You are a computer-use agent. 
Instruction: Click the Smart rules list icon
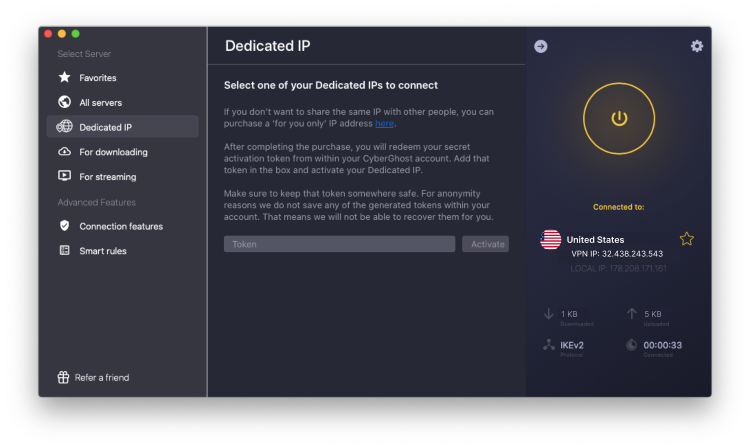(x=64, y=250)
